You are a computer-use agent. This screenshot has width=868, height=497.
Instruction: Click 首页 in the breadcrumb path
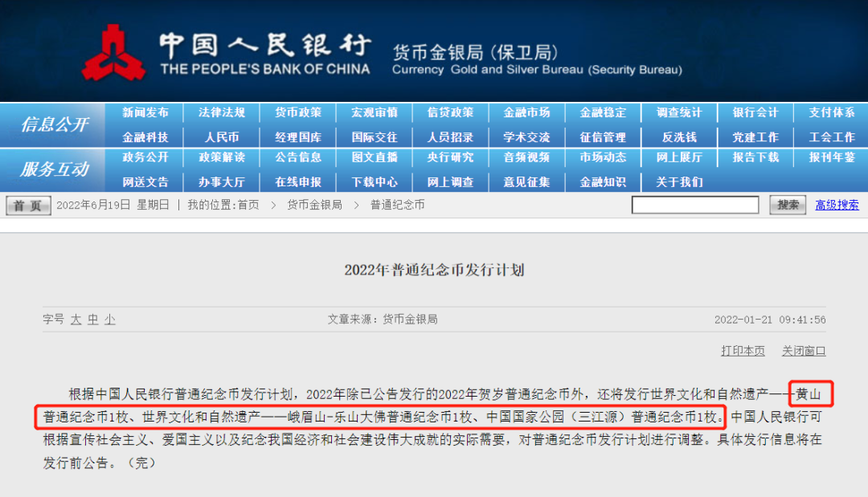tap(248, 205)
